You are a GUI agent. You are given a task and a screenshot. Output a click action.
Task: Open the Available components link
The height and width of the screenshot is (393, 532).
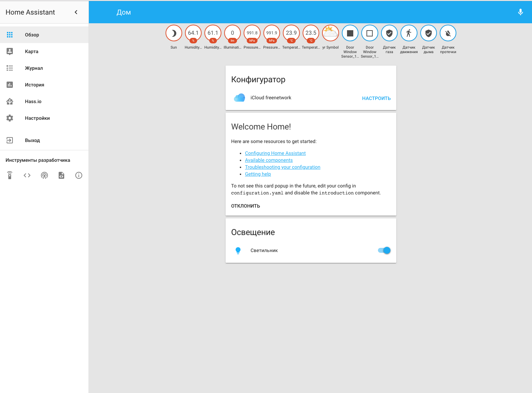click(269, 160)
